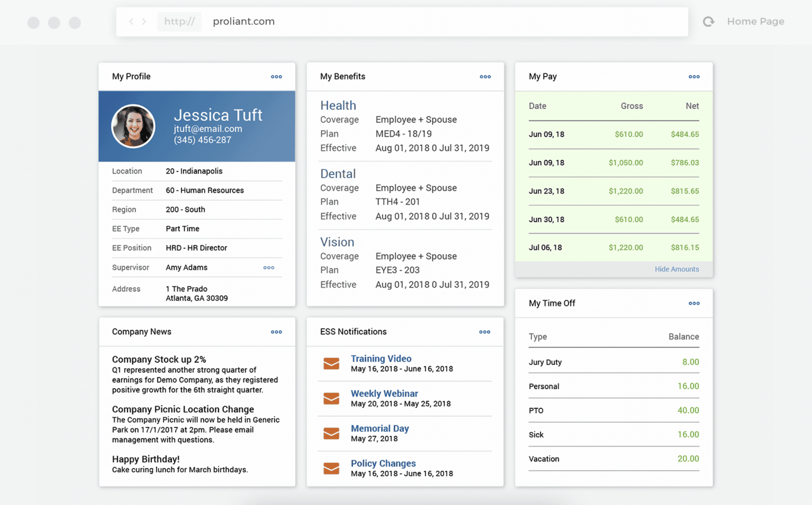Image resolution: width=812 pixels, height=505 pixels.
Task: Click the browser forward arrow
Action: coord(144,22)
